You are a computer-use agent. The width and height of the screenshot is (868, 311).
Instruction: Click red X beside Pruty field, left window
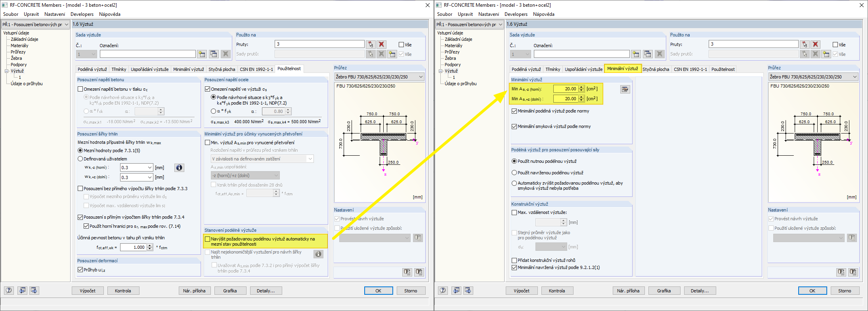click(381, 44)
